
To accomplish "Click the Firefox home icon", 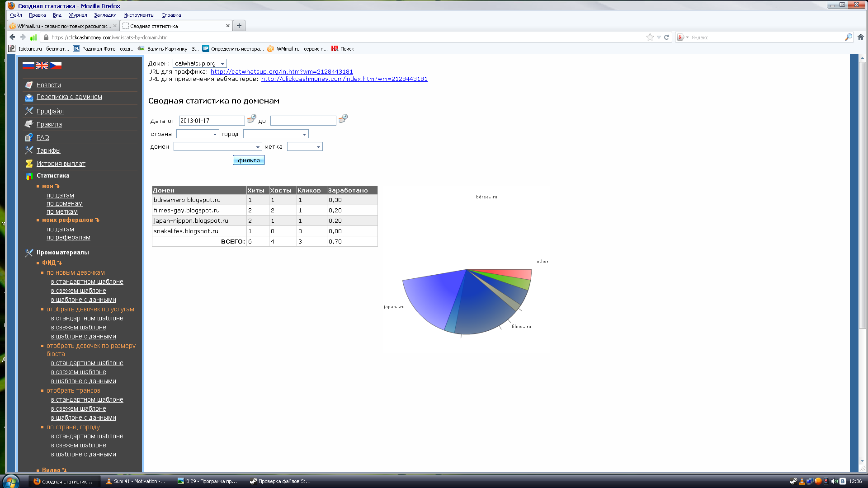I will click(x=860, y=37).
